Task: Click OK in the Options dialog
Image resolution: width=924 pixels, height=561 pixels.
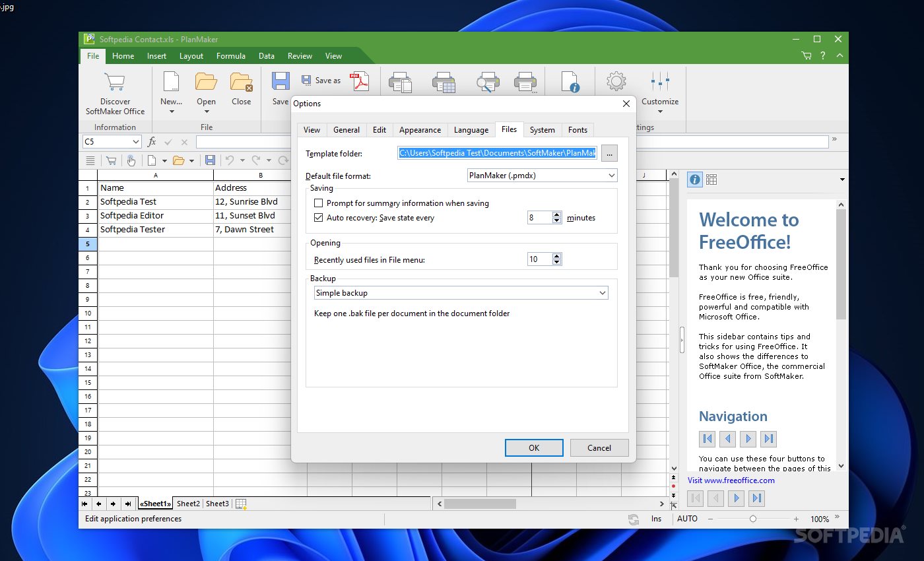Action: pyautogui.click(x=534, y=447)
